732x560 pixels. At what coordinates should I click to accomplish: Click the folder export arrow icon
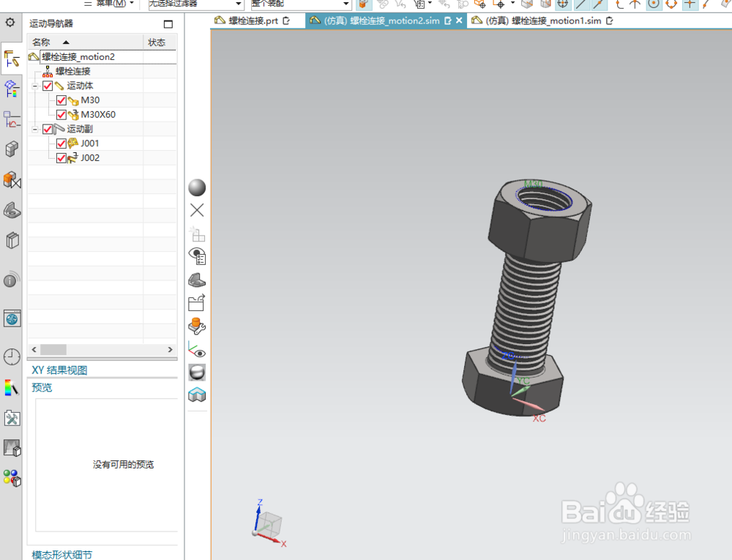pos(197,303)
